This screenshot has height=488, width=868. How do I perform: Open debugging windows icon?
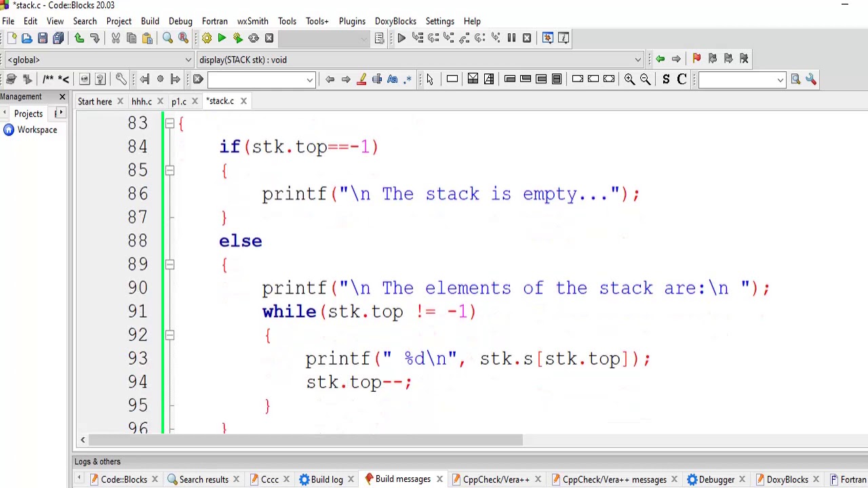(547, 38)
